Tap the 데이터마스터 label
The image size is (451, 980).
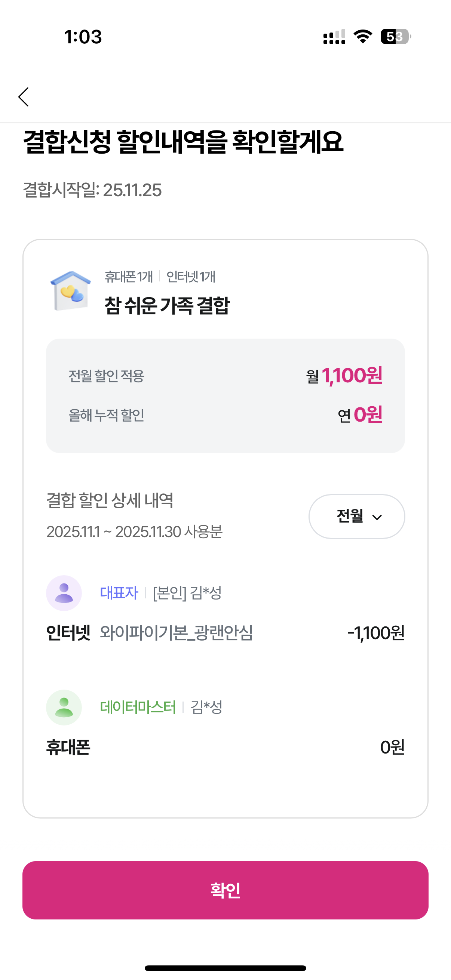click(x=138, y=707)
